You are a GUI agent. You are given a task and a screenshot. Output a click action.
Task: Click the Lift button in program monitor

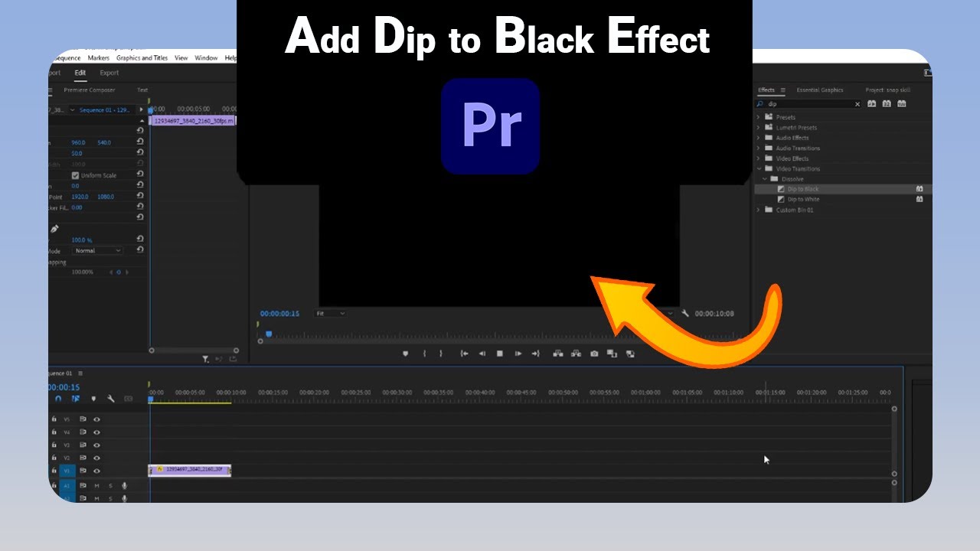pyautogui.click(x=557, y=354)
